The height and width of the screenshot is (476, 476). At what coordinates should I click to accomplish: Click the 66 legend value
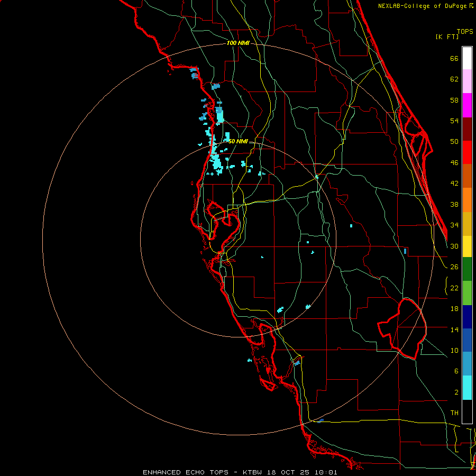tap(454, 58)
